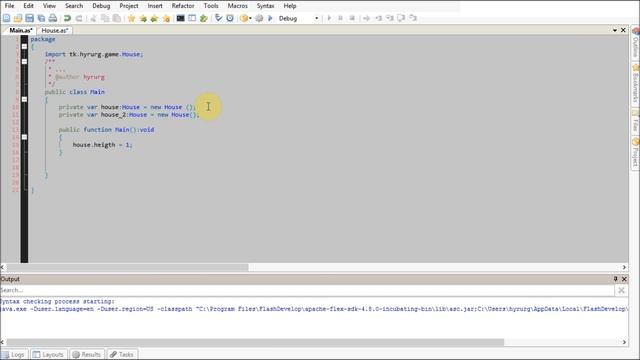Click the 'import tk.hyrurg.game.House;' line
Image resolution: width=640 pixels, height=360 pixels.
click(x=94, y=54)
